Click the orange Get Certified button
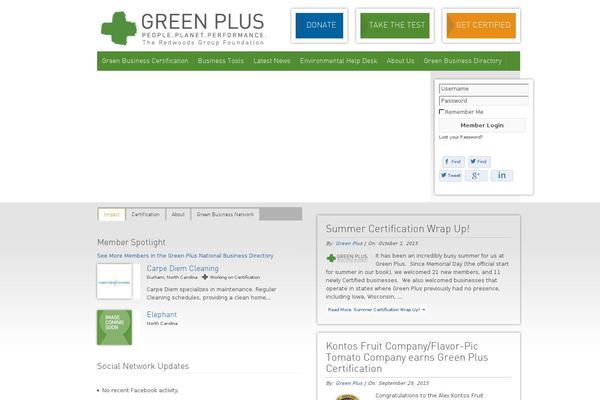The image size is (600, 400). 481,25
